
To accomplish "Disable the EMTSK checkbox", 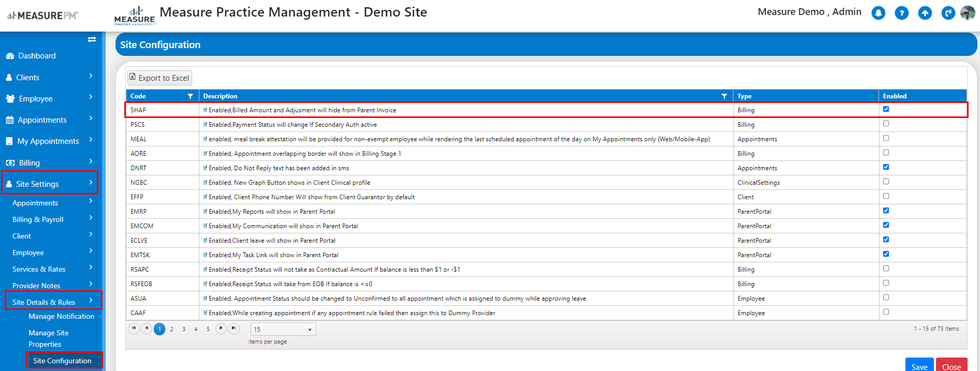I will coord(886,254).
